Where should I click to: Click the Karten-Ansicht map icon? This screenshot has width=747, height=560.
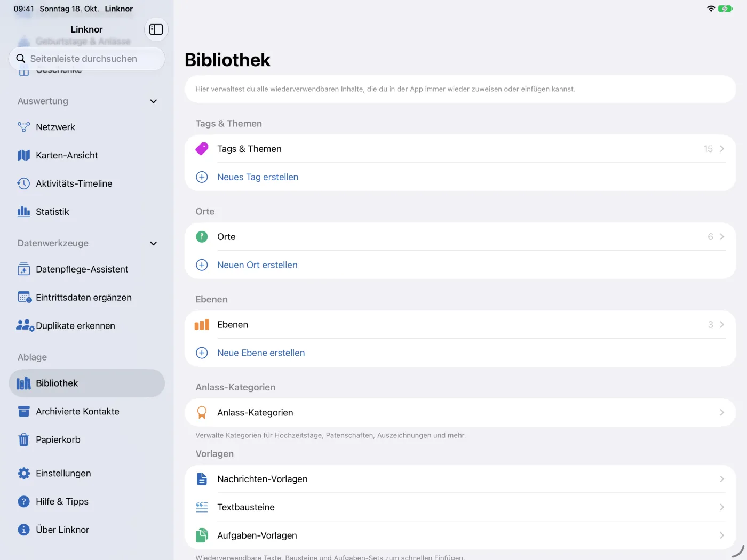coord(23,155)
